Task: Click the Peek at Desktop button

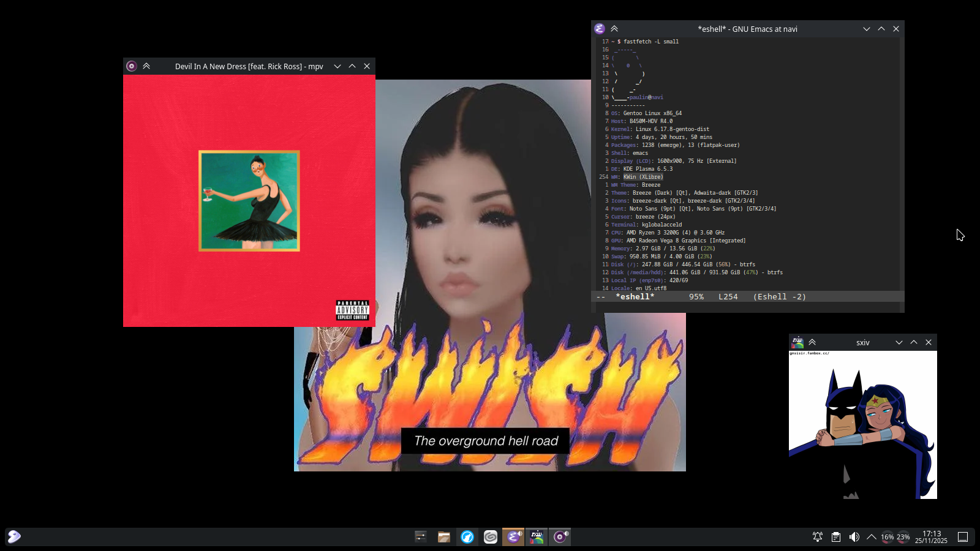Action: pos(963,537)
